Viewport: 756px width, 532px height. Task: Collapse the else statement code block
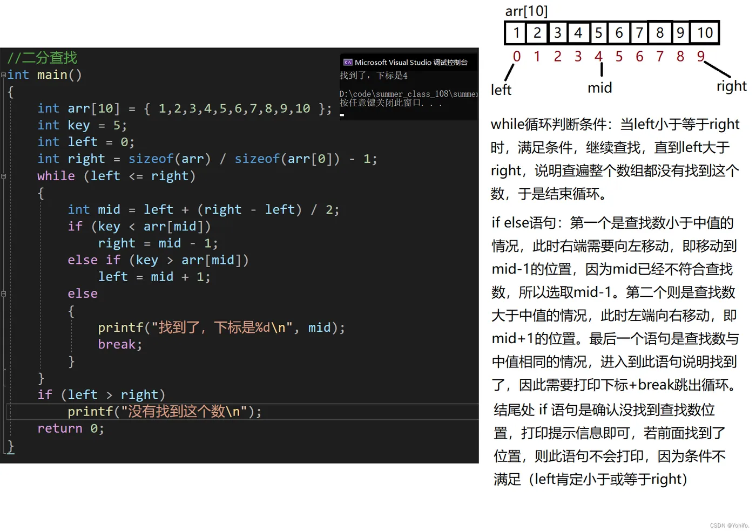pos(3,293)
